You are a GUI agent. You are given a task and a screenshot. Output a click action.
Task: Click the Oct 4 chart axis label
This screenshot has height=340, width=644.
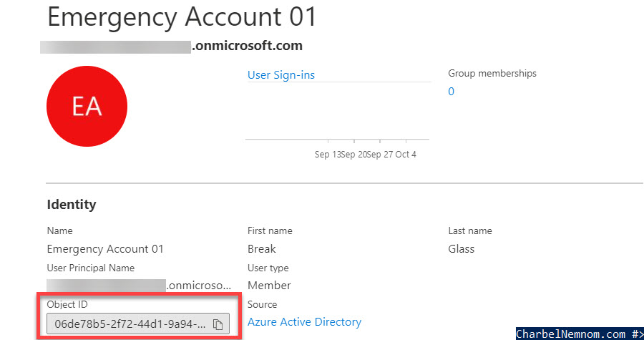[406, 155]
